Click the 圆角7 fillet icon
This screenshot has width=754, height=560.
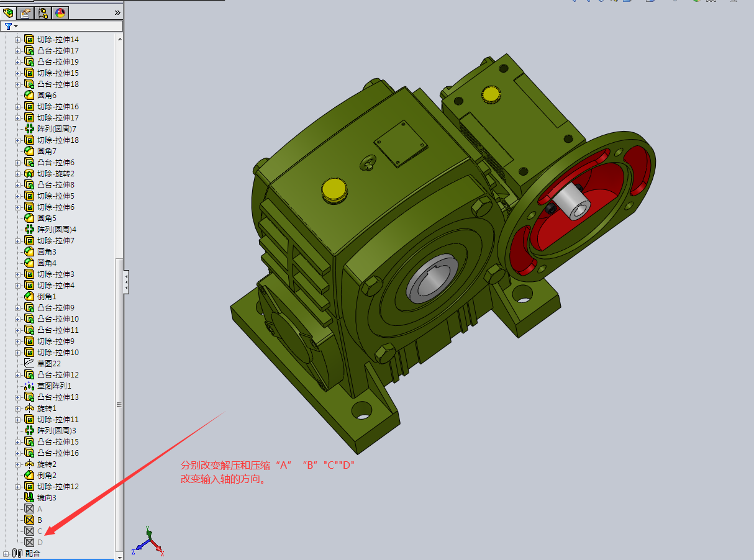(29, 151)
